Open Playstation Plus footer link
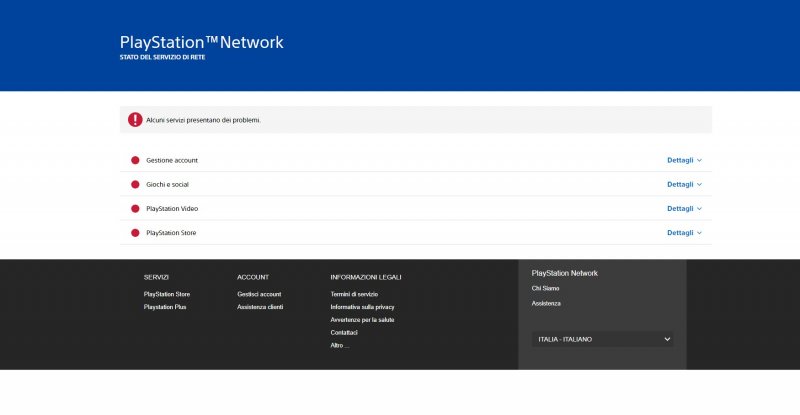Image resolution: width=800 pixels, height=415 pixels. point(165,307)
